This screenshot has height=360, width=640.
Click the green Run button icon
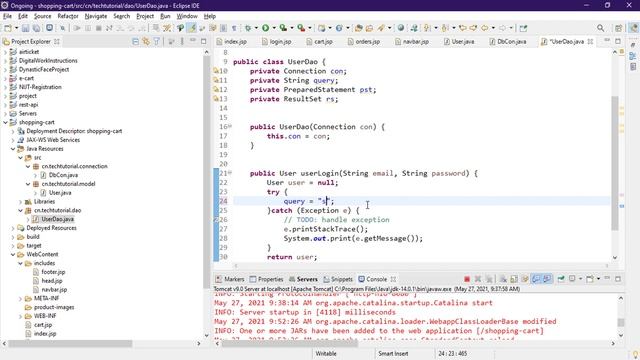pos(265,28)
